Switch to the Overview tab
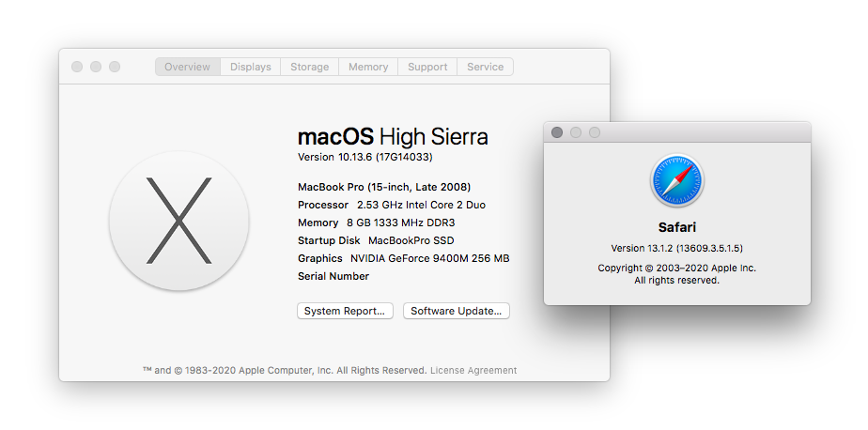868x430 pixels. tap(188, 67)
